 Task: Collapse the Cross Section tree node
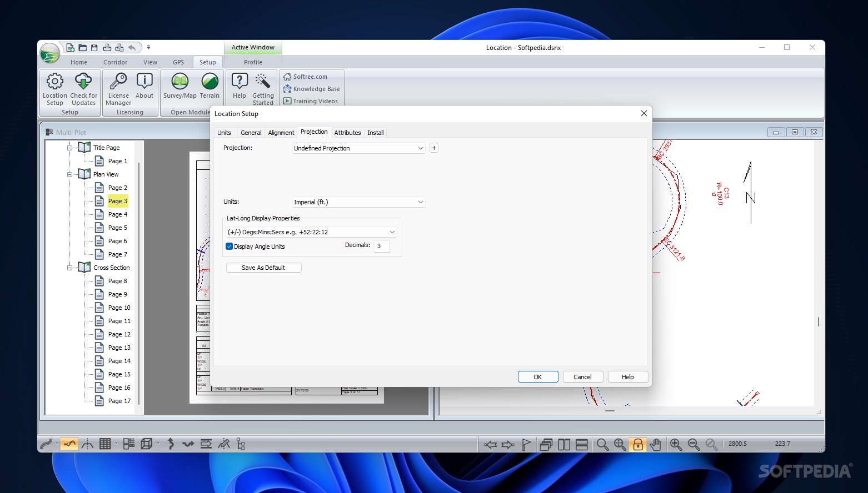coord(70,268)
